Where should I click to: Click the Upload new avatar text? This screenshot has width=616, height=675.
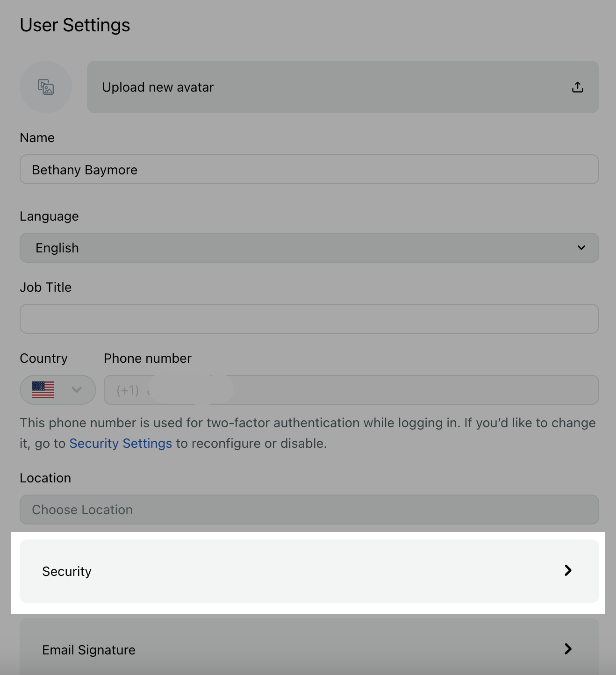158,87
